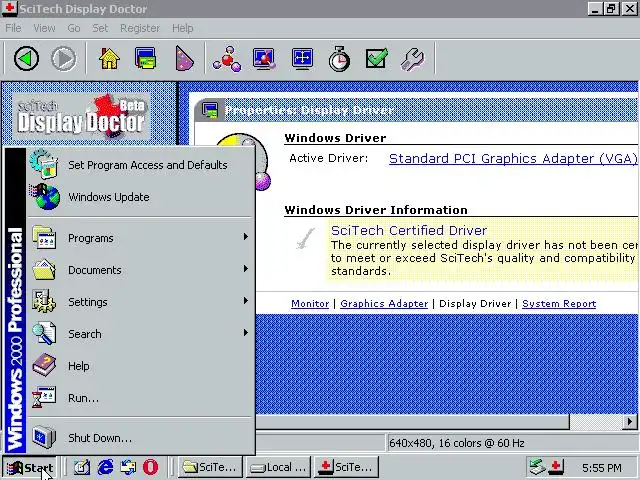
Task: Select Shut Down... in the Start menu
Action: [x=140, y=438]
